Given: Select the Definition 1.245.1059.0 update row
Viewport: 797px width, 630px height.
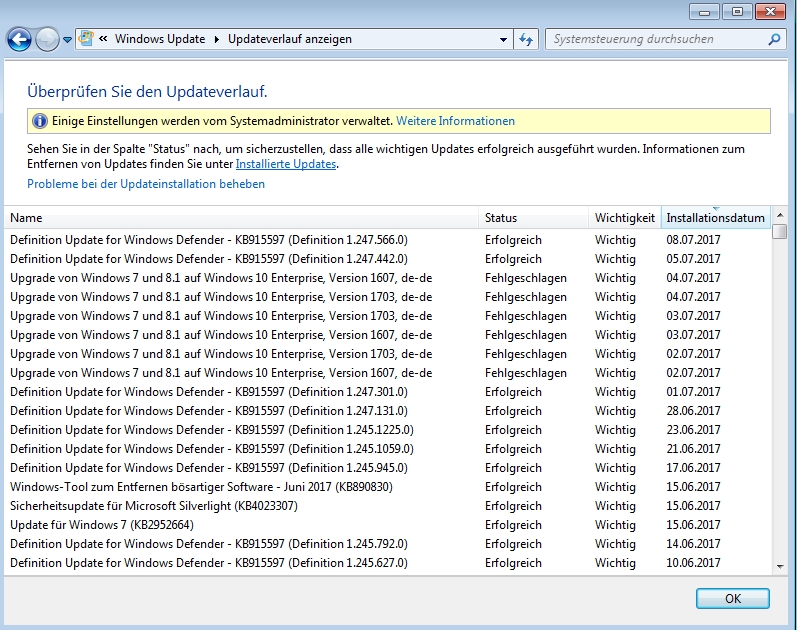Looking at the screenshot, I should tap(389, 449).
